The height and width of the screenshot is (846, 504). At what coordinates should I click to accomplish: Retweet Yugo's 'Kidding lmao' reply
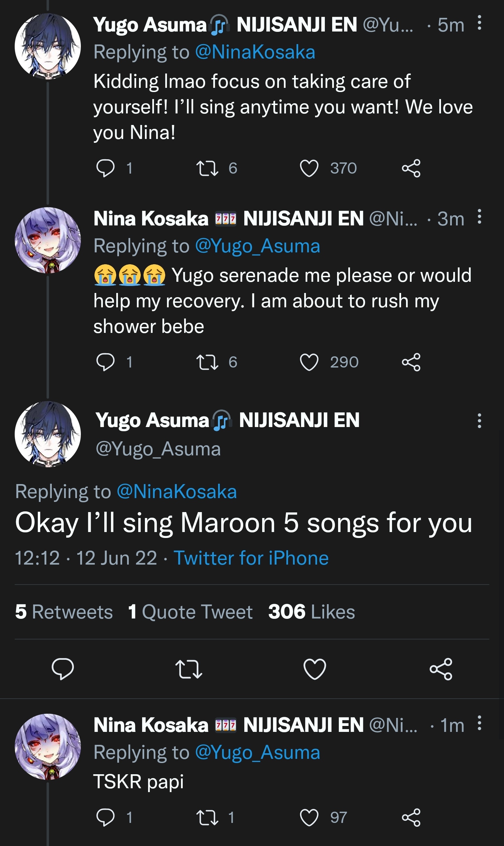(x=207, y=168)
